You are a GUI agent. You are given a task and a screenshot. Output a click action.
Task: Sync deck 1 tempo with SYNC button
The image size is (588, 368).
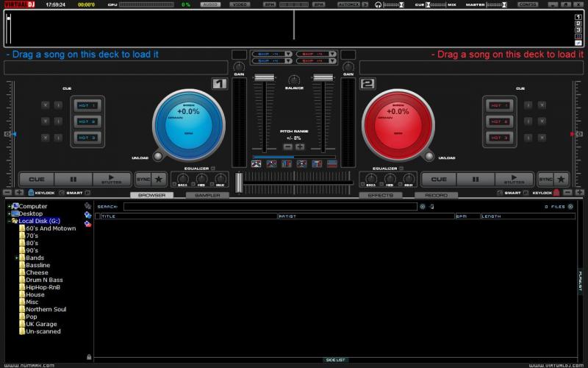point(143,180)
